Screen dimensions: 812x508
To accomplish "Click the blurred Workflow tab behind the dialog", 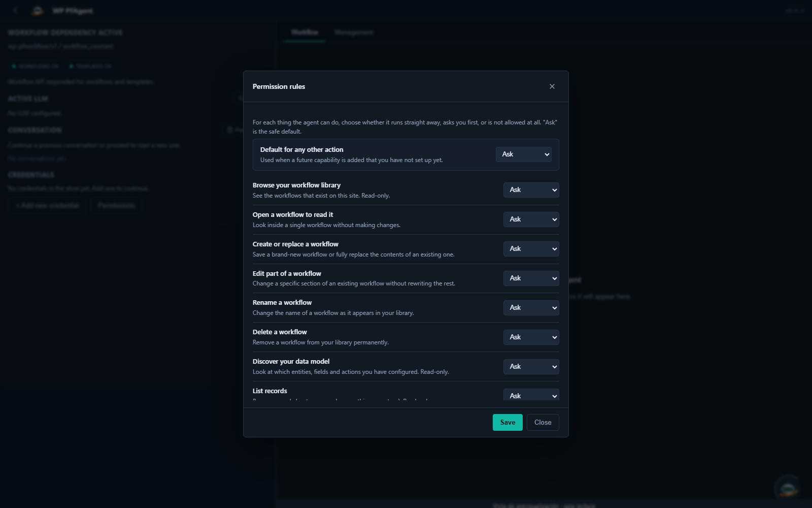I will click(x=304, y=33).
